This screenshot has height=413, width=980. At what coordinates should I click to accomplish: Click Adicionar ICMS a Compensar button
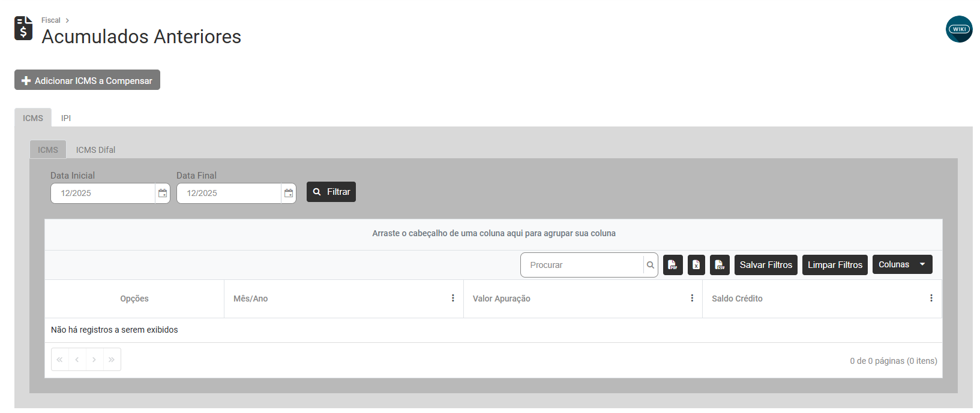87,80
